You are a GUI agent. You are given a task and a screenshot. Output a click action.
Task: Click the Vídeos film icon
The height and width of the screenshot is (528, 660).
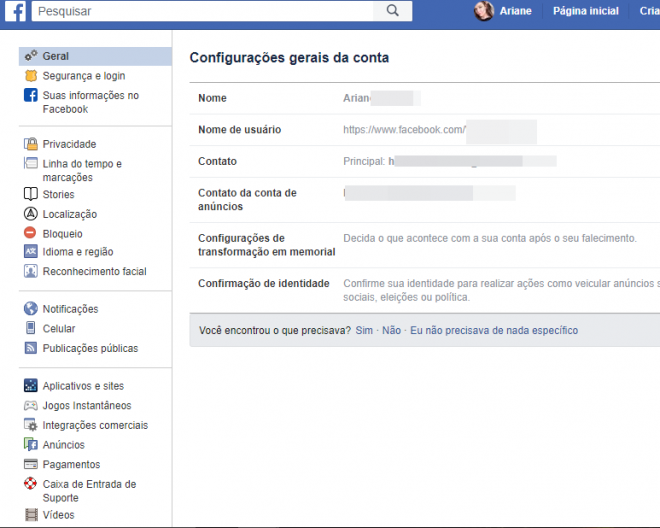pos(31,515)
